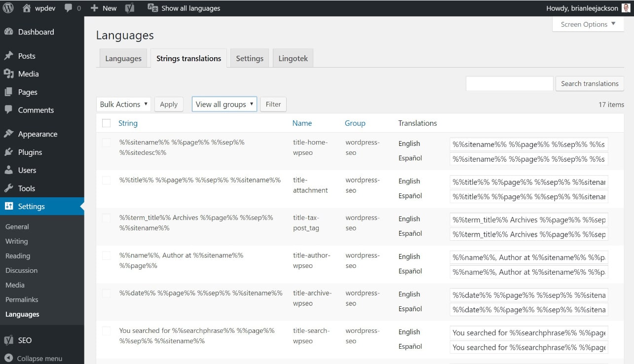Check the title-home-wpseo row checkbox
This screenshot has height=364, width=634.
click(x=106, y=143)
